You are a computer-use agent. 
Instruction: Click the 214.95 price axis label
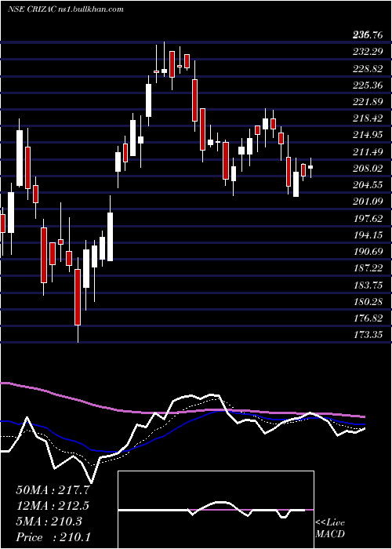(x=368, y=135)
